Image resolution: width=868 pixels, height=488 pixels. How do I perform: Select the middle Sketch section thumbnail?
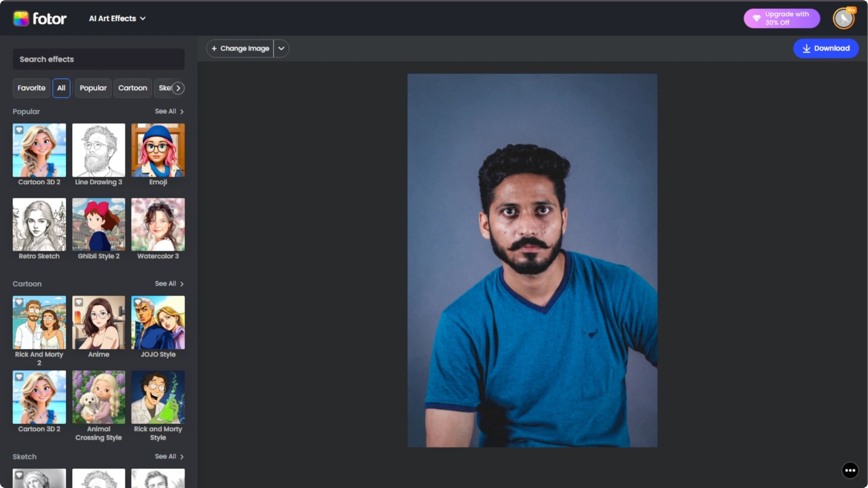click(x=98, y=478)
